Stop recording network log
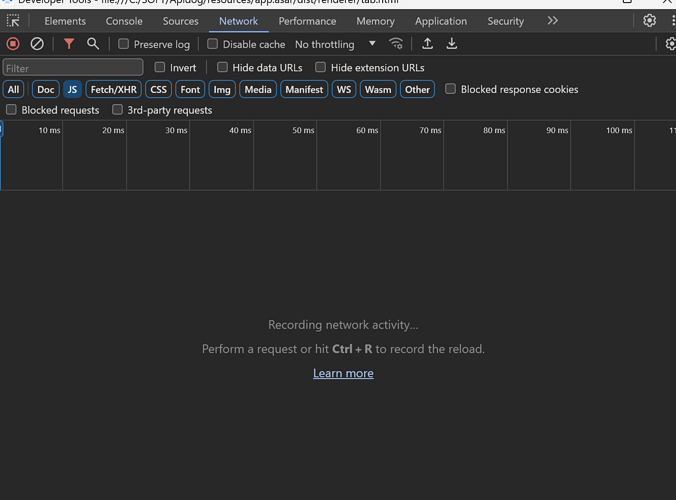The image size is (676, 500). (13, 44)
